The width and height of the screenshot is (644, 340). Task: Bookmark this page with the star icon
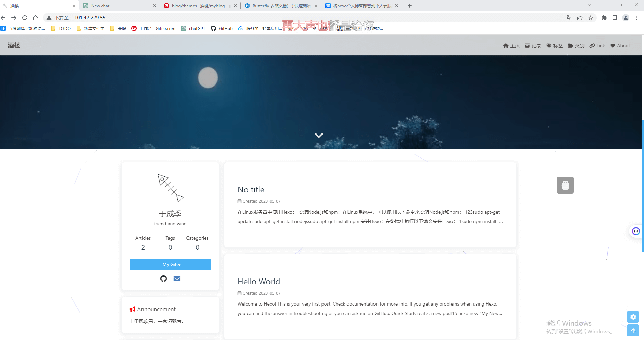pos(591,18)
